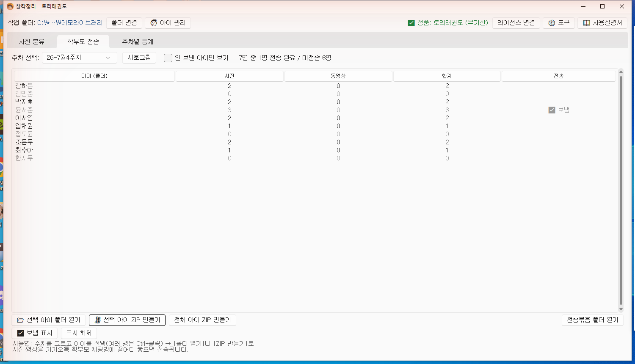Select the 이서연 row
635x364 pixels.
click(x=315, y=118)
